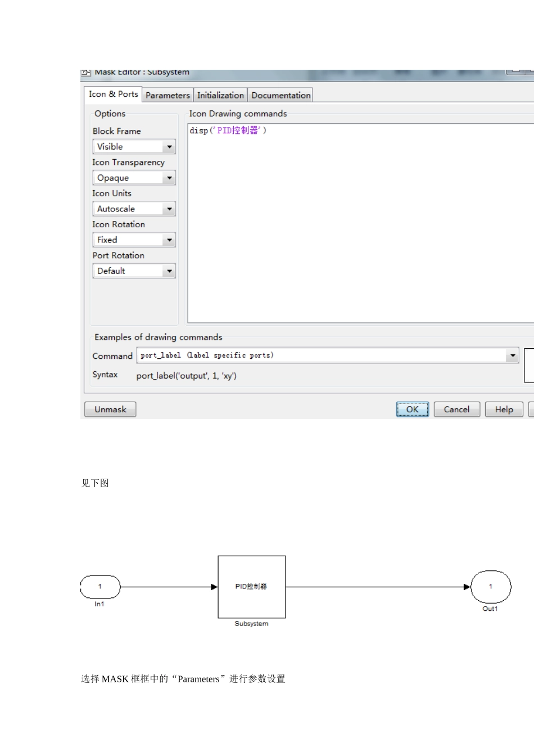
Task: Click in the Icon Drawing commands text area
Action: coord(360,225)
